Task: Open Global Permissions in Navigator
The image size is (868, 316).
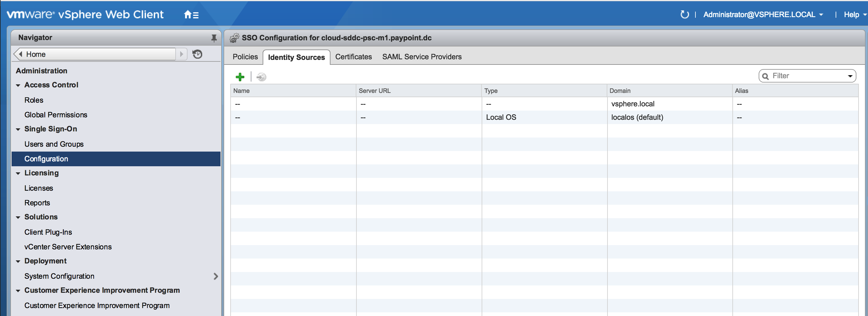Action: click(x=56, y=115)
